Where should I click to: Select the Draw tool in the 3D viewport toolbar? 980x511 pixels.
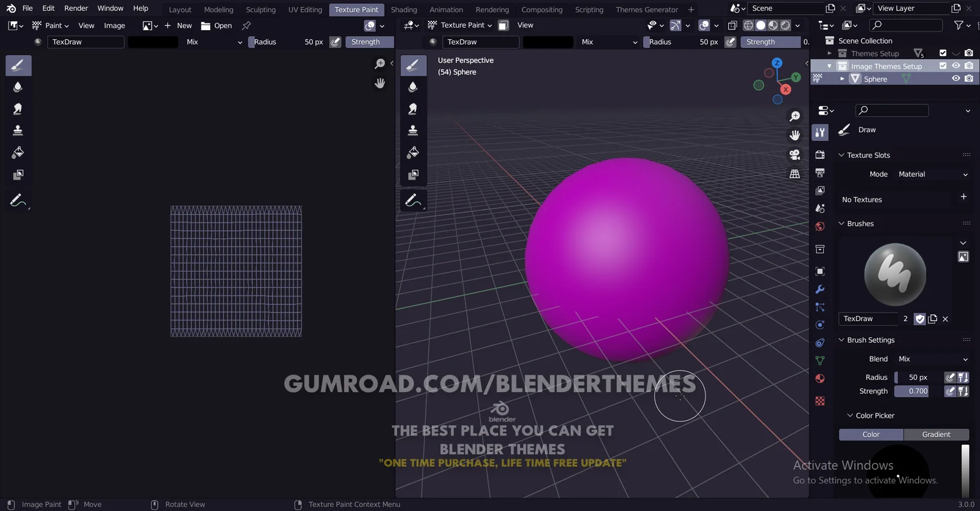(x=413, y=66)
